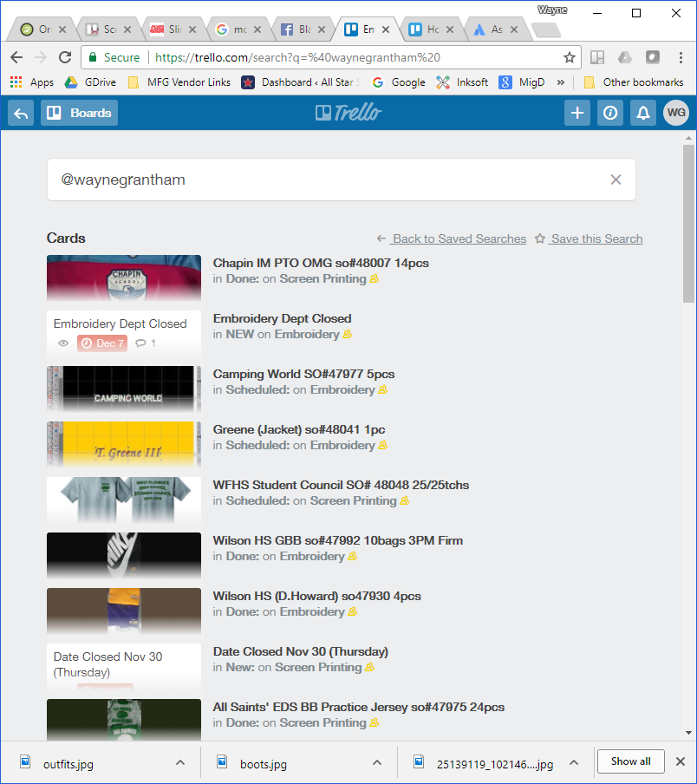697x784 pixels.
Task: Clear the search with the X icon
Action: (616, 180)
